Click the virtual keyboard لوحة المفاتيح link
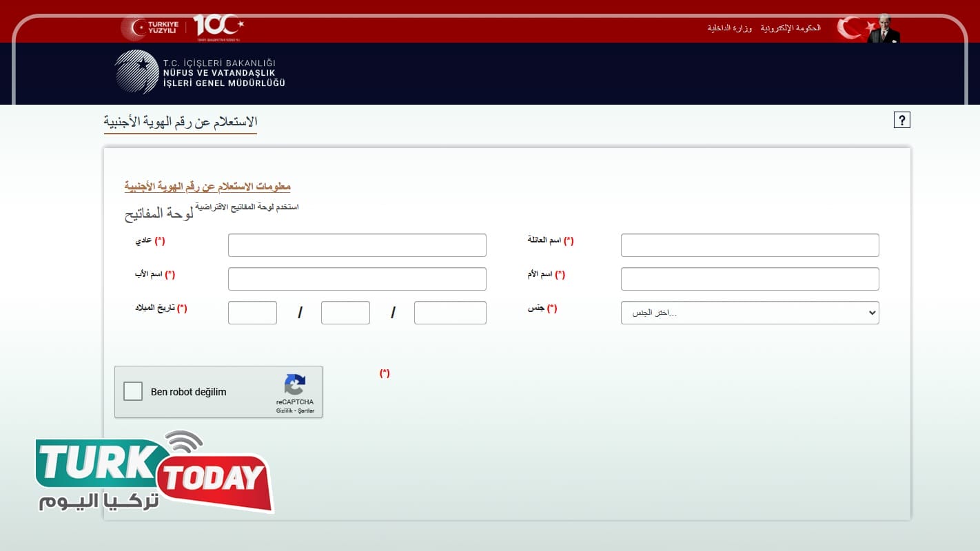 click(x=159, y=214)
